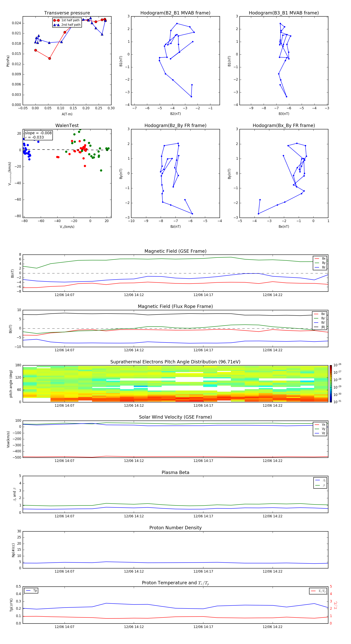Select 'By'' in flux rope legend
Screen dimensions: 351x644
pyautogui.click(x=320, y=318)
